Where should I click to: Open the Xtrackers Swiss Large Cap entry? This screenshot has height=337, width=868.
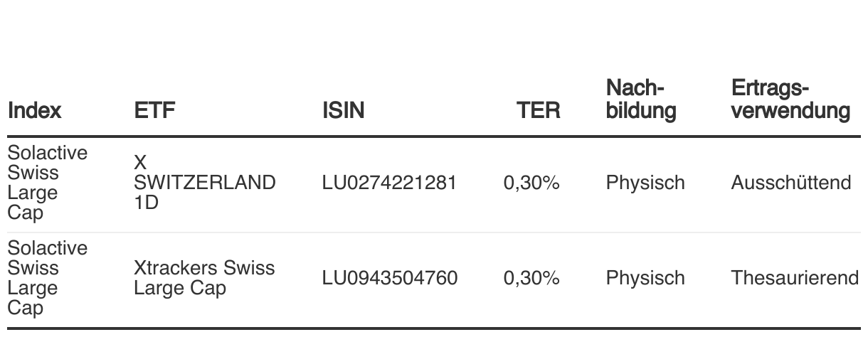[x=204, y=278]
